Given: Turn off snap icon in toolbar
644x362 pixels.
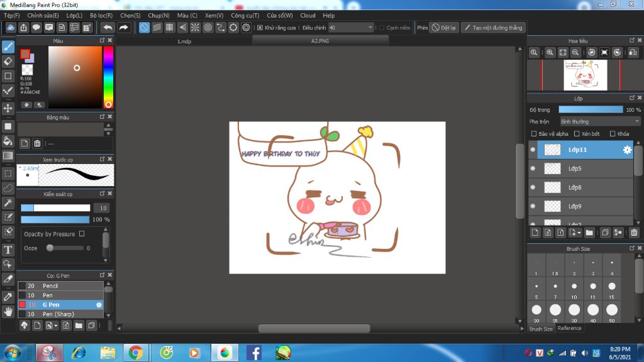Looking at the screenshot, I should click(x=144, y=28).
